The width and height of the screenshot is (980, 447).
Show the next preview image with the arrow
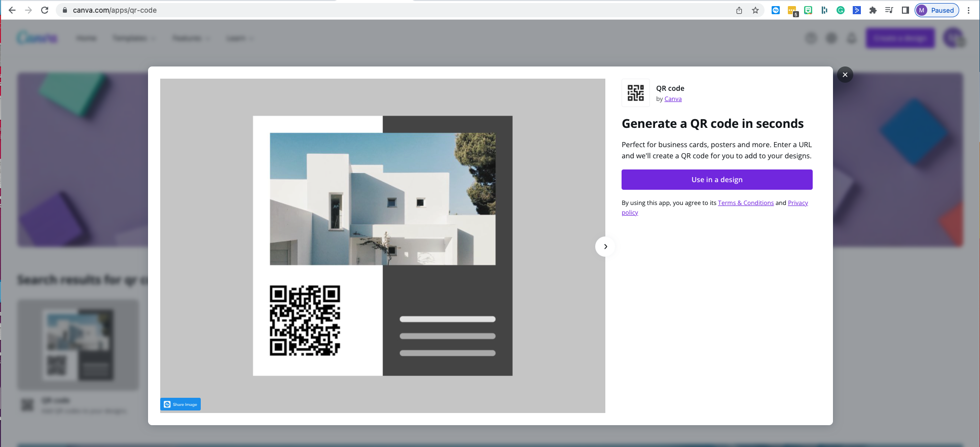[x=605, y=247]
